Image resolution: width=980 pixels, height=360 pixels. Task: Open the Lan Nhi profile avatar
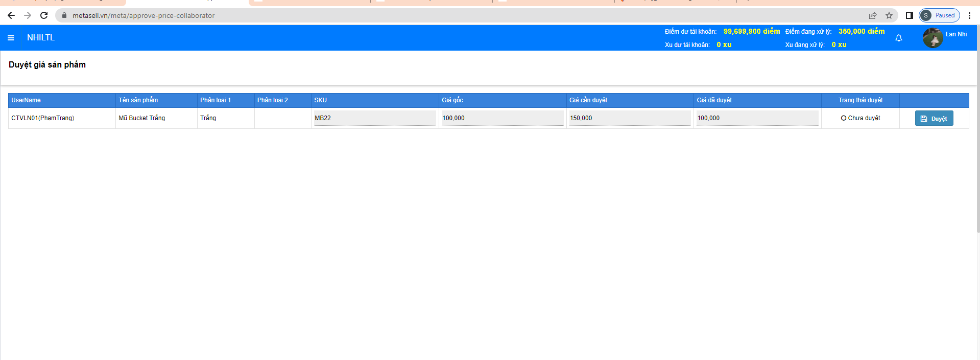933,38
